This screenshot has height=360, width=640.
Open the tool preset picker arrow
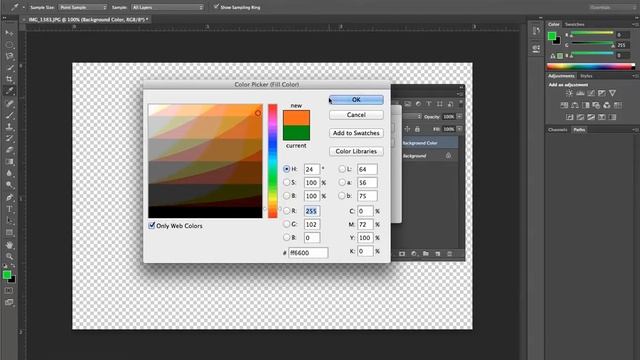[24, 7]
